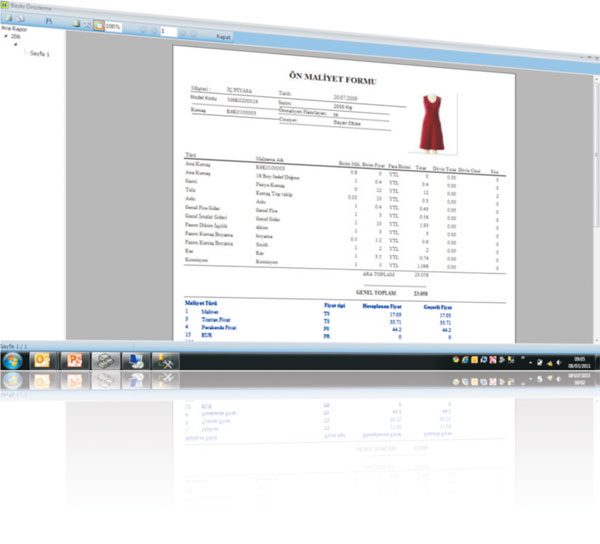Click the vertical scrollbar of preview

(x=597, y=208)
